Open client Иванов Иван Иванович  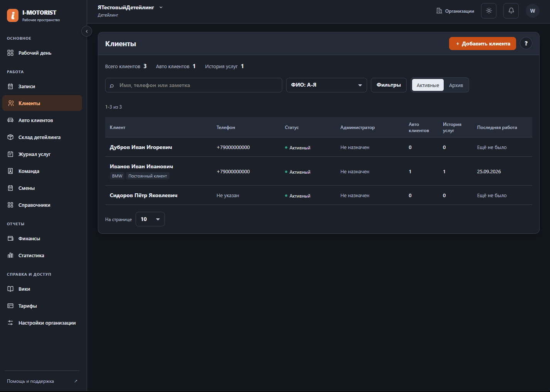tap(141, 166)
